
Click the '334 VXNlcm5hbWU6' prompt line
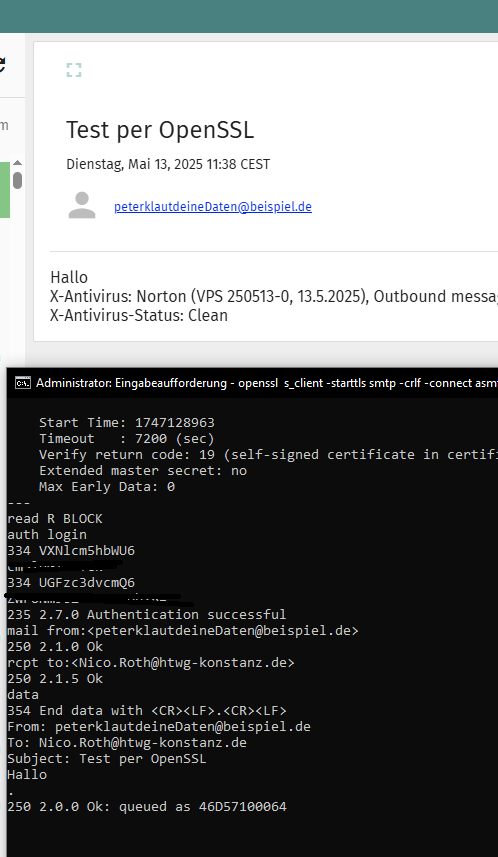[71, 550]
